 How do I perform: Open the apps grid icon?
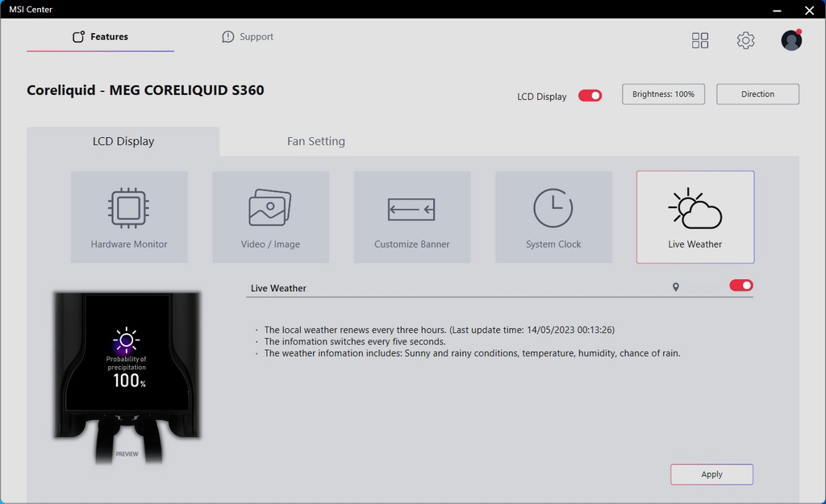pyautogui.click(x=700, y=40)
